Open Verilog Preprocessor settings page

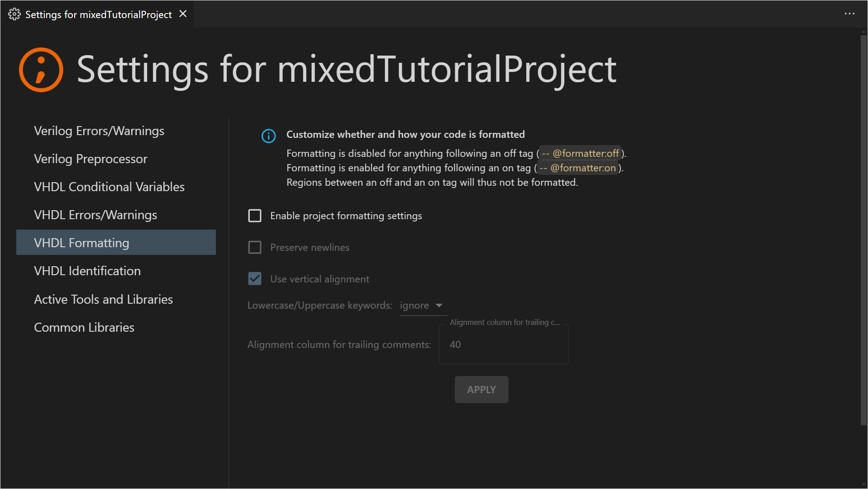coord(90,159)
